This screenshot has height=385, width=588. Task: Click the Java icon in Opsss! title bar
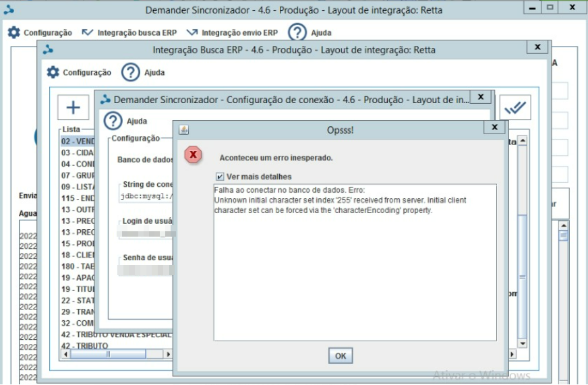pos(183,129)
